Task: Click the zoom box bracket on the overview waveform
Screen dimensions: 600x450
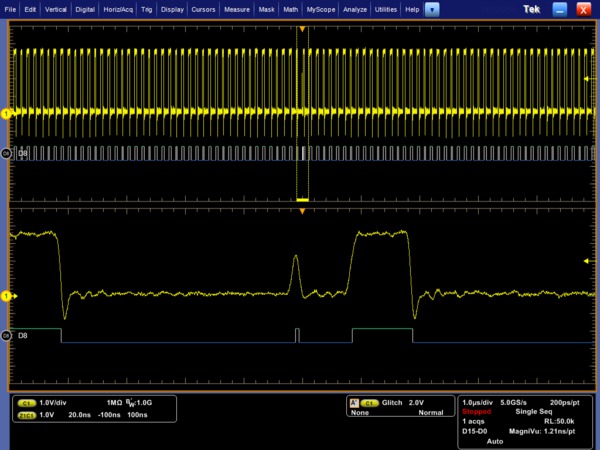Action: [x=302, y=199]
